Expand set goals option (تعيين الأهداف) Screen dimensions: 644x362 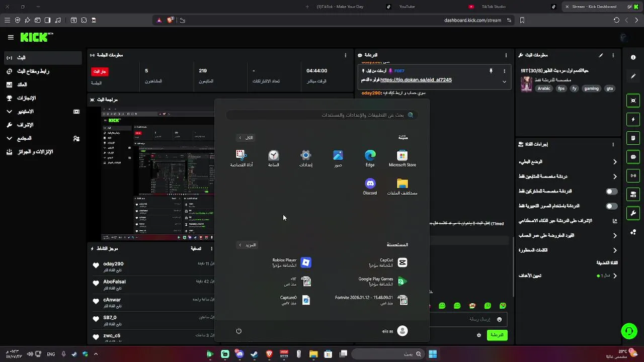(615, 276)
